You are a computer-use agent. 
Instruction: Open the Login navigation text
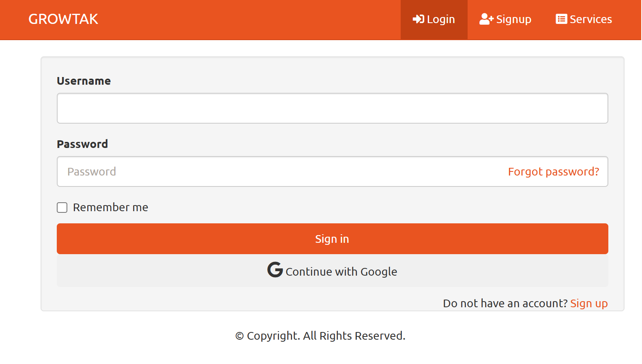(x=441, y=19)
